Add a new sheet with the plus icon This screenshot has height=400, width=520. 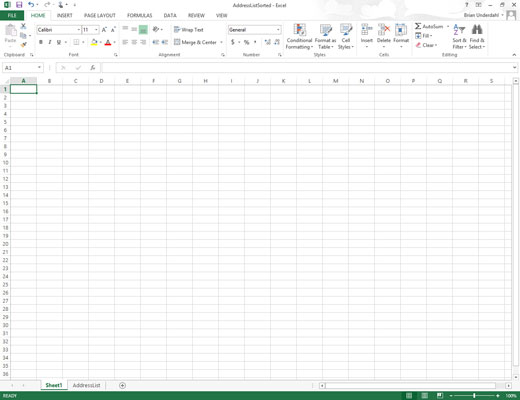coord(122,385)
